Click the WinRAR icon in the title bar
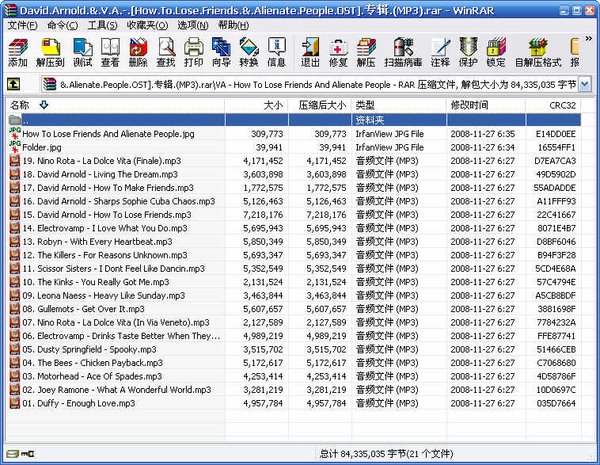600x465 pixels. click(x=10, y=10)
